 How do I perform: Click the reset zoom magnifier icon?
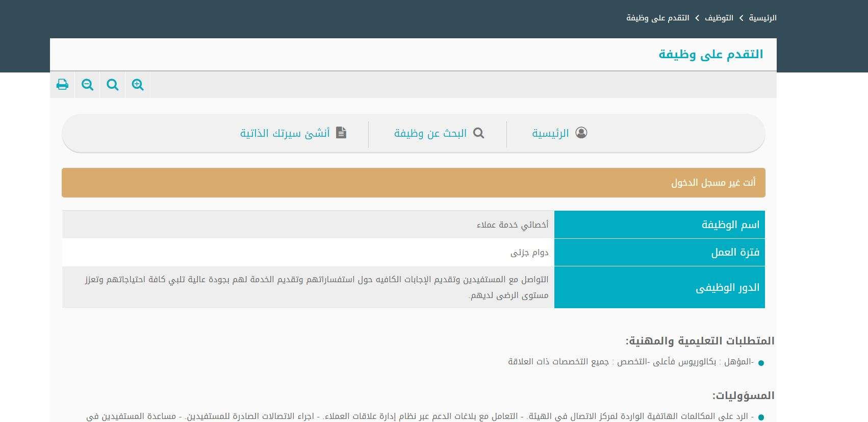coord(113,85)
